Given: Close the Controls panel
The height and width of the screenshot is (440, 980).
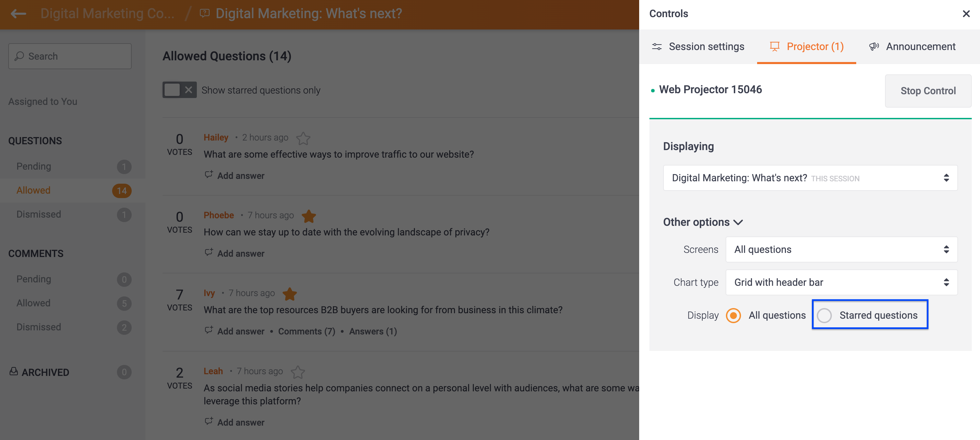Looking at the screenshot, I should [966, 14].
